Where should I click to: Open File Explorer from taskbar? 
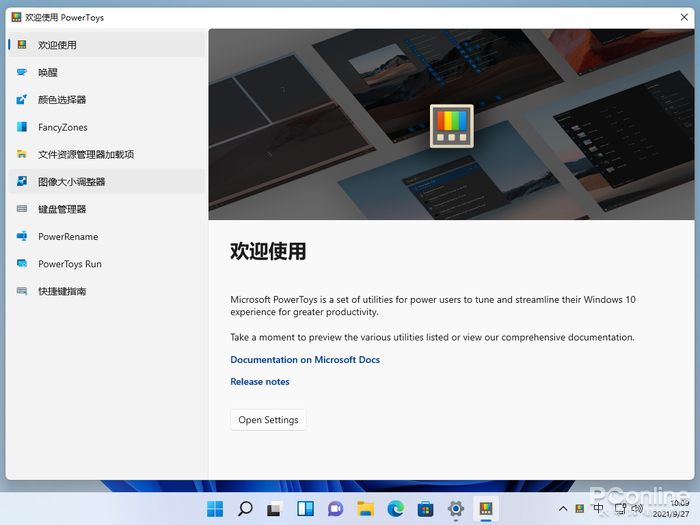click(x=366, y=508)
